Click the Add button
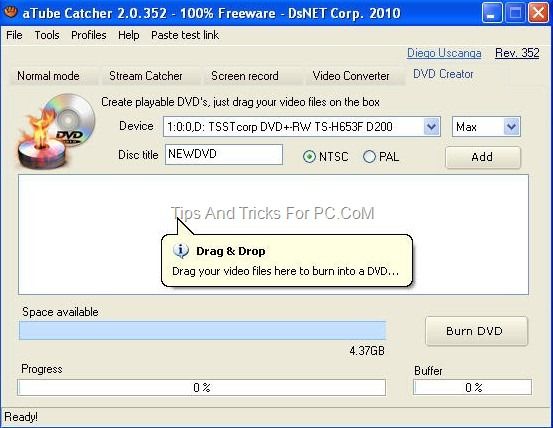 483,157
